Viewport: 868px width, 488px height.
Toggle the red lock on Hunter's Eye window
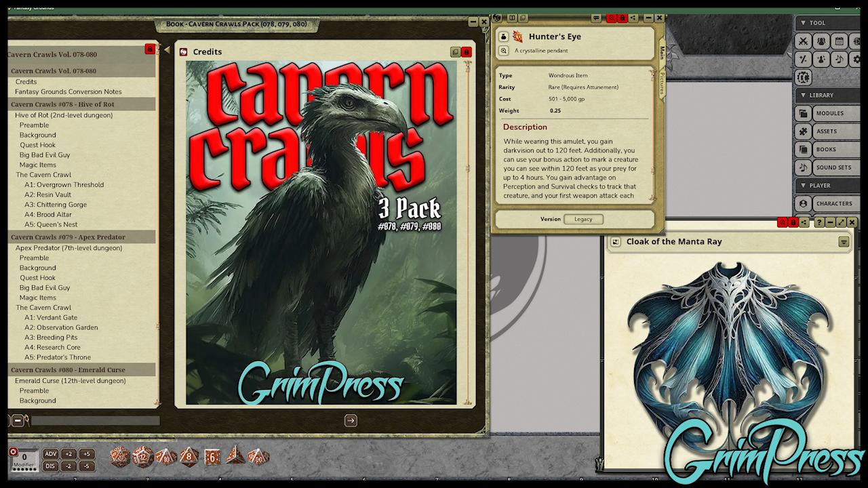point(622,18)
